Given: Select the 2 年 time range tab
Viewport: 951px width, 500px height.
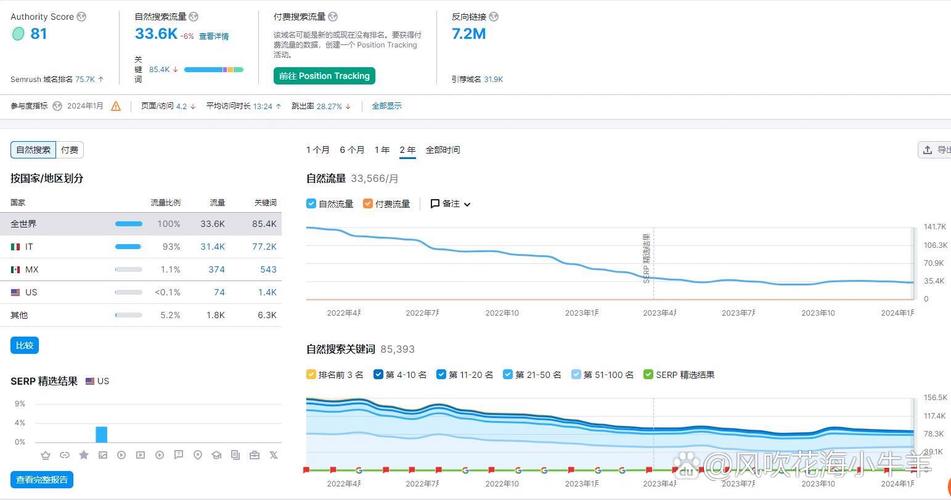Looking at the screenshot, I should 408,150.
